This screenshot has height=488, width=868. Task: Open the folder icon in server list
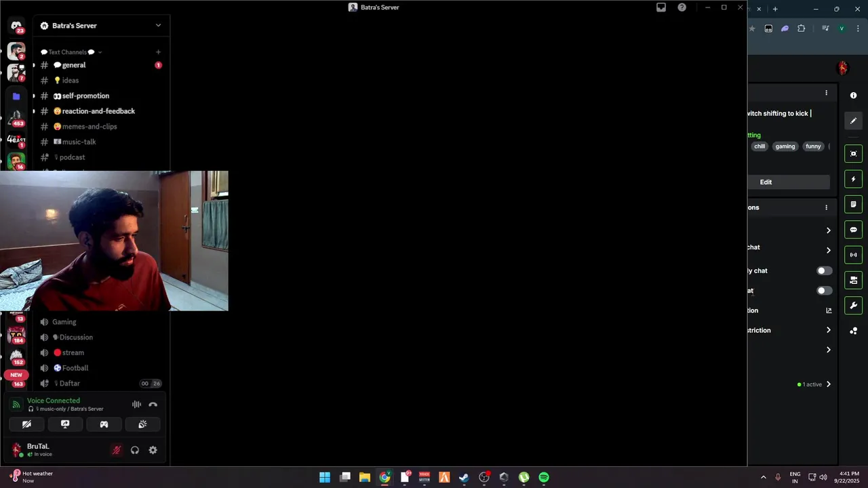coord(16,96)
